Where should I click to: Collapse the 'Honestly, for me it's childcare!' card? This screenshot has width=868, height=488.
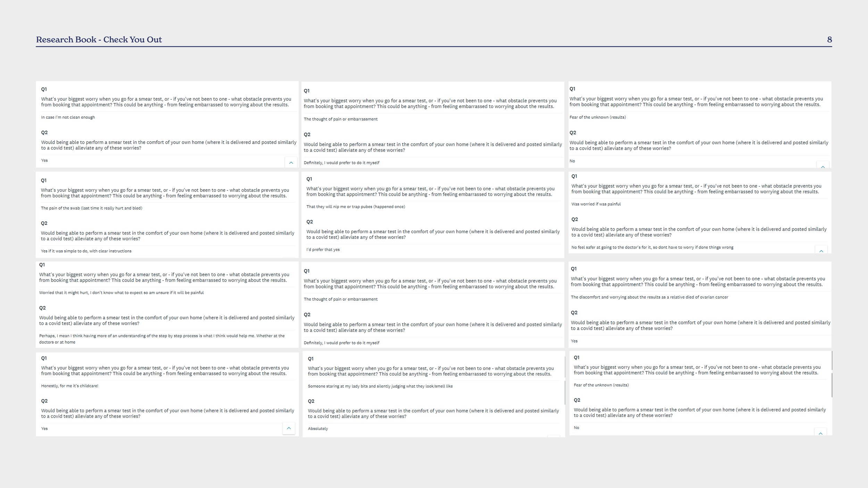point(289,428)
